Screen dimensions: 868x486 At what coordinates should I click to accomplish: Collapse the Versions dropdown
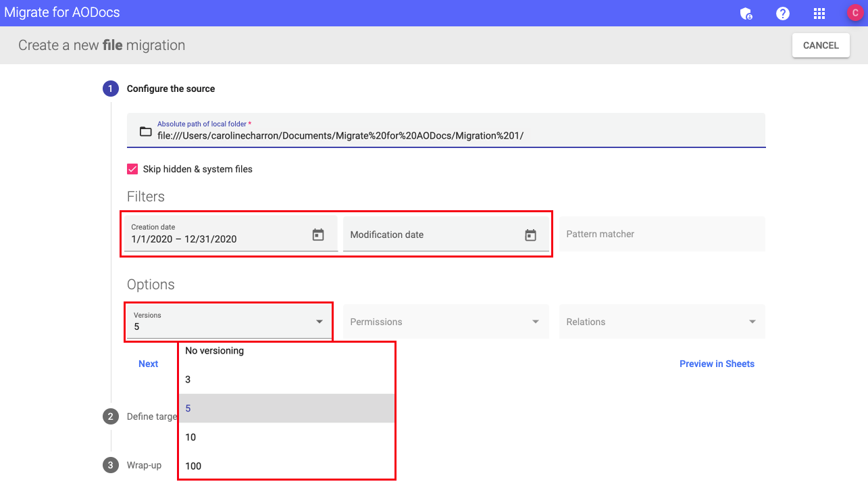[318, 322]
